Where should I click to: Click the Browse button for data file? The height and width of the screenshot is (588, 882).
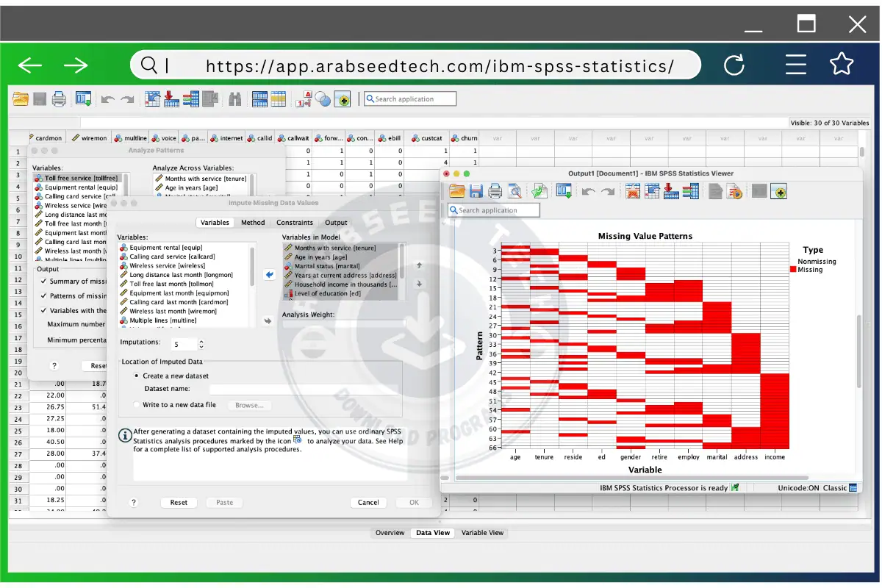click(251, 405)
